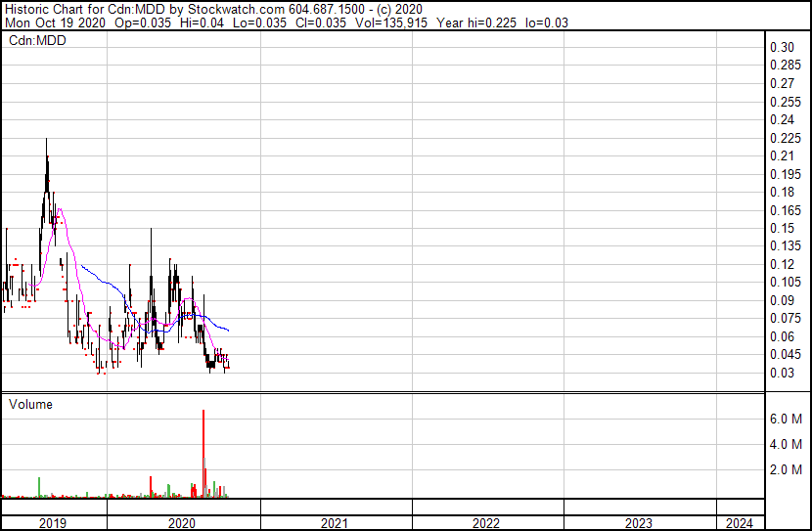This screenshot has height=531, width=812.
Task: Click the 0.27 price axis label
Action: [782, 83]
